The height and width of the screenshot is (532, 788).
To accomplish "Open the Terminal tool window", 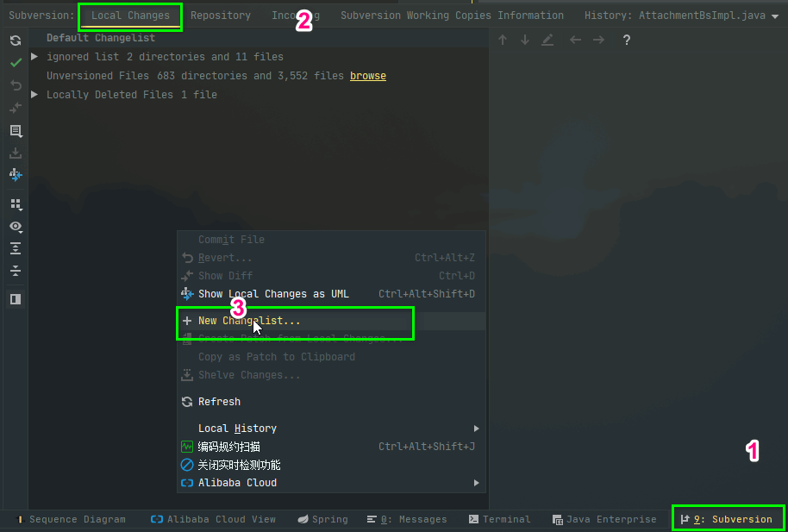I will (499, 519).
